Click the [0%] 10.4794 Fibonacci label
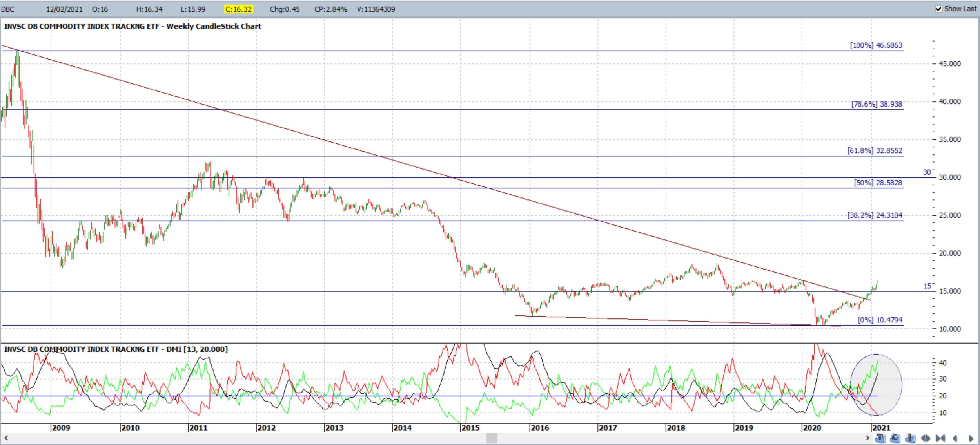Image resolution: width=980 pixels, height=445 pixels. pos(880,320)
